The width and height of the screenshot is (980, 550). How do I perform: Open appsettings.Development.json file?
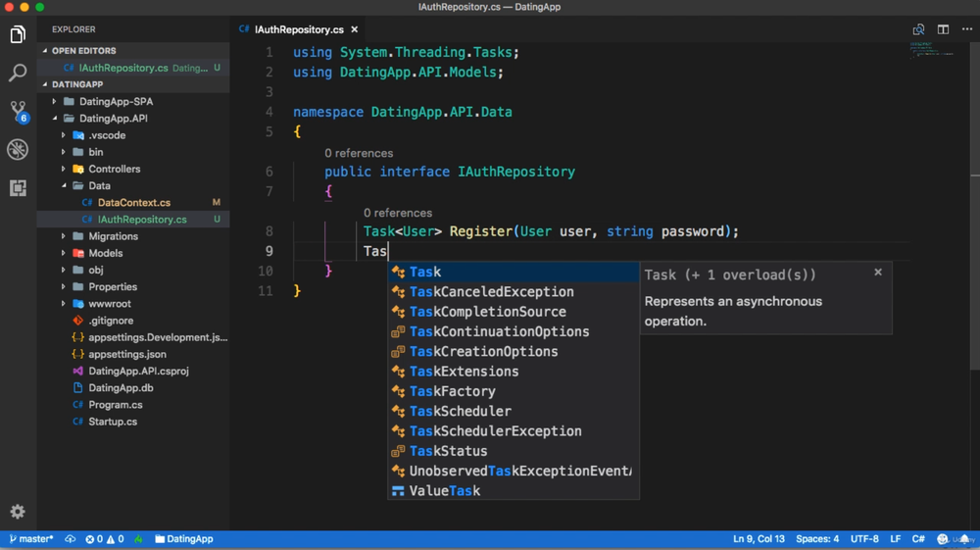pyautogui.click(x=133, y=337)
